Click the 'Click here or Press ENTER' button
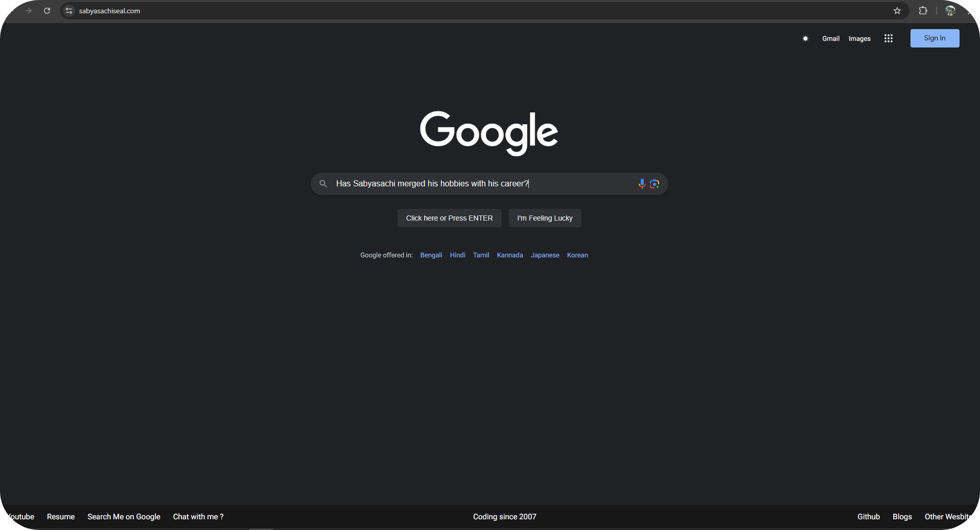980x530 pixels. tap(450, 218)
